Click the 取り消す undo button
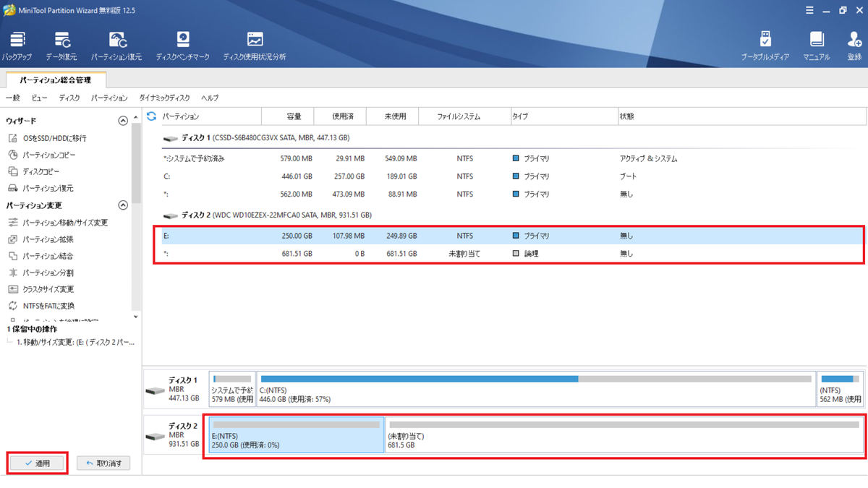 [x=103, y=463]
